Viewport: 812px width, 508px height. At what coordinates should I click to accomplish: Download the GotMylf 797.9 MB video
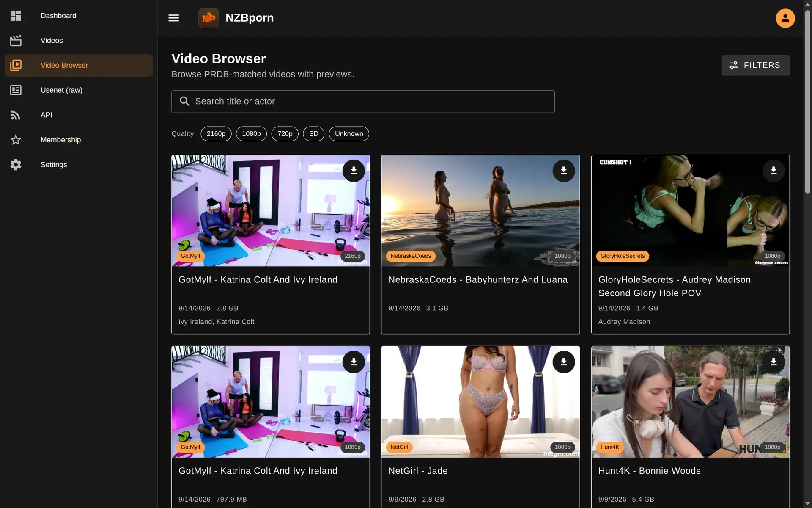click(x=354, y=362)
